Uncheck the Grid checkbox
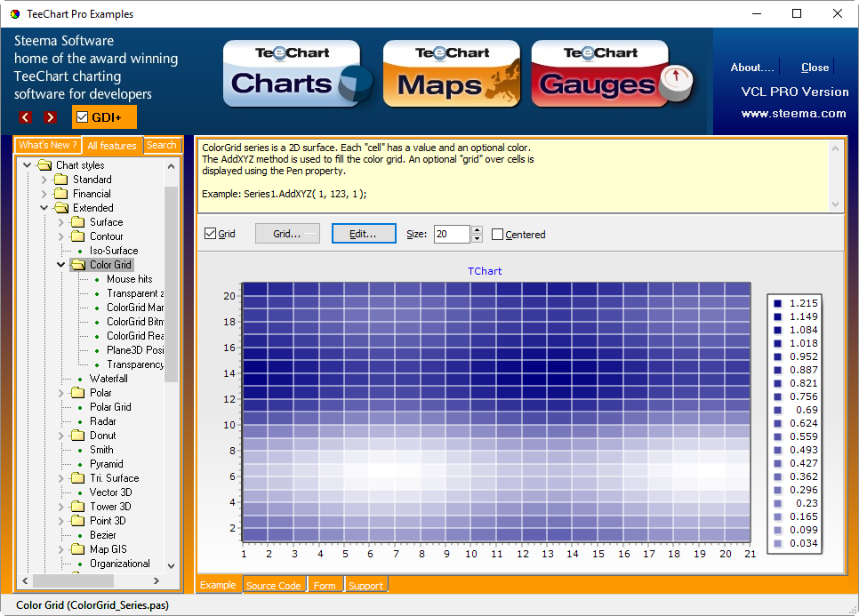Image resolution: width=859 pixels, height=616 pixels. click(x=210, y=234)
